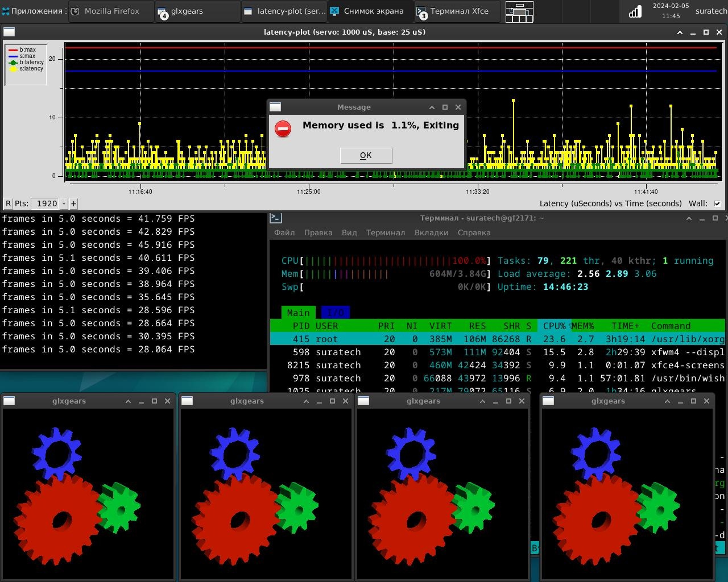Click the network signal icon in tray

click(x=635, y=11)
